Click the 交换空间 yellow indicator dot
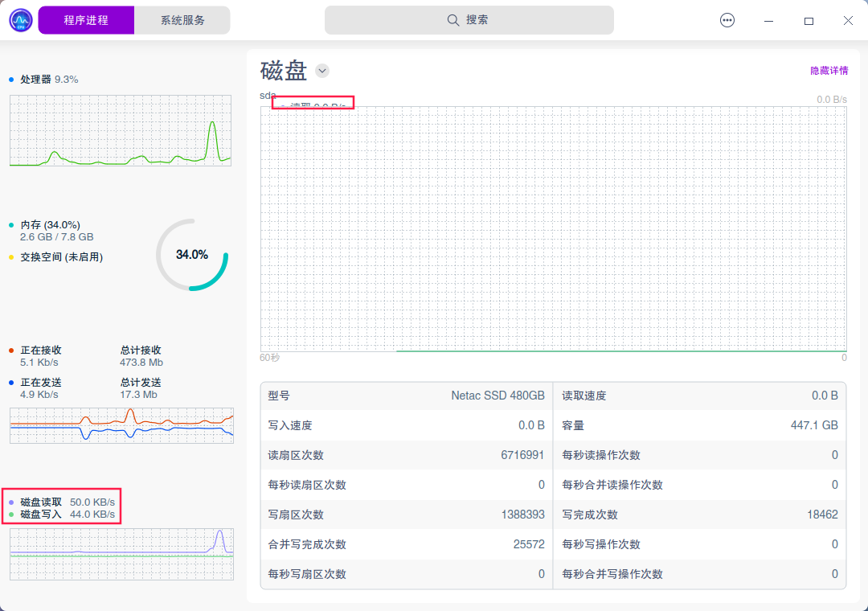Viewport: 868px width, 611px height. 10,256
